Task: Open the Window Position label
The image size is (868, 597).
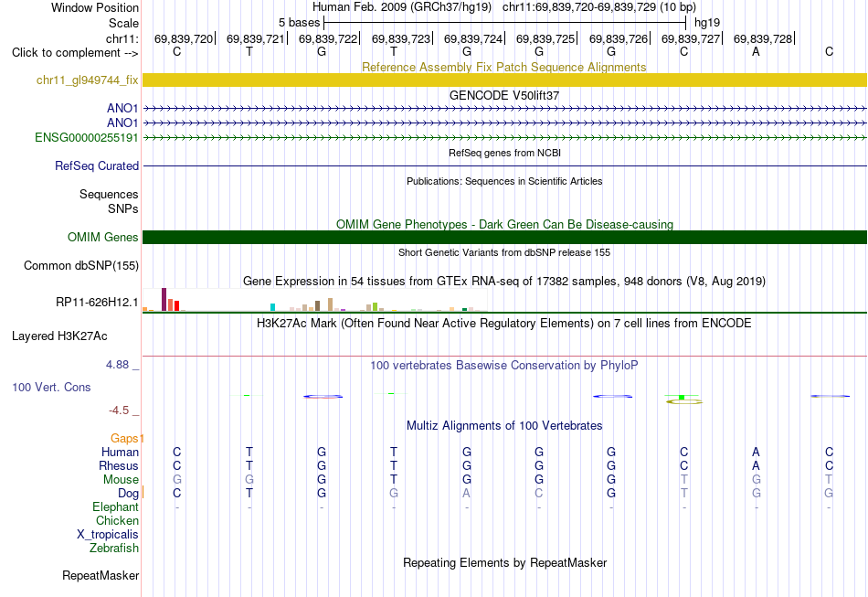Action: coord(95,7)
